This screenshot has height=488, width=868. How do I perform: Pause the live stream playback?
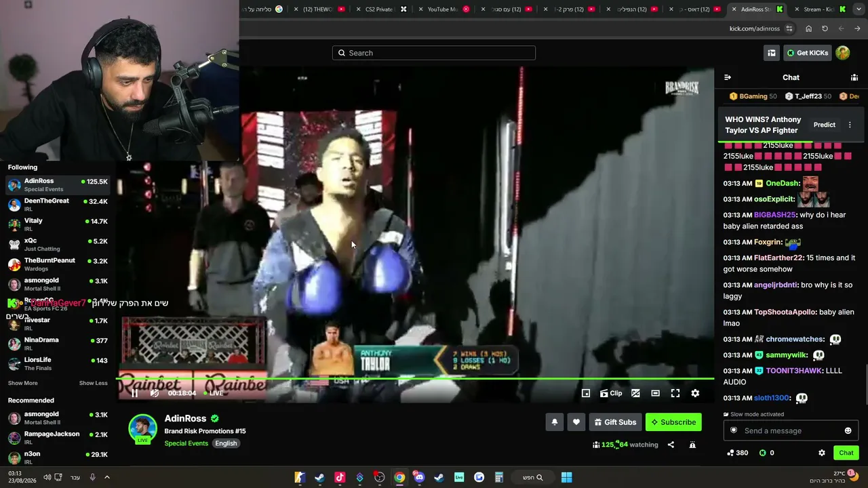pos(134,393)
